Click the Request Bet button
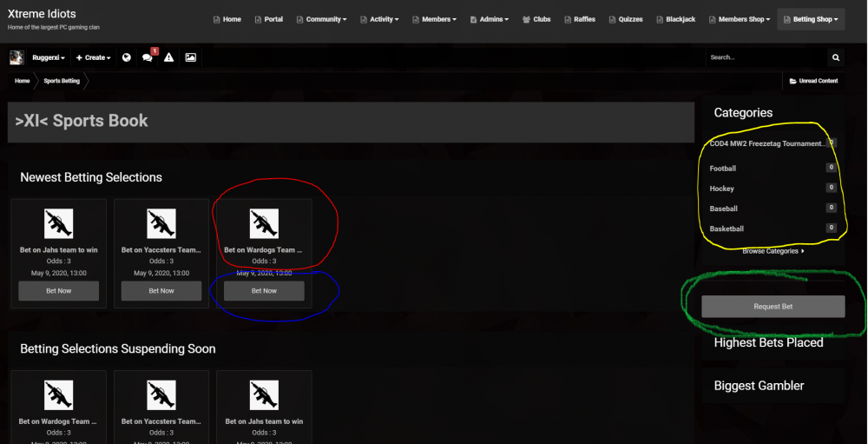Viewport: 868px width, 444px height. pos(773,307)
